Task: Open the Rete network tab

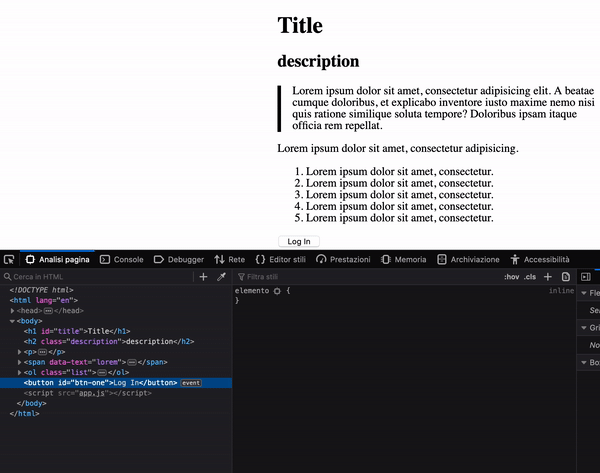Action: click(x=230, y=259)
